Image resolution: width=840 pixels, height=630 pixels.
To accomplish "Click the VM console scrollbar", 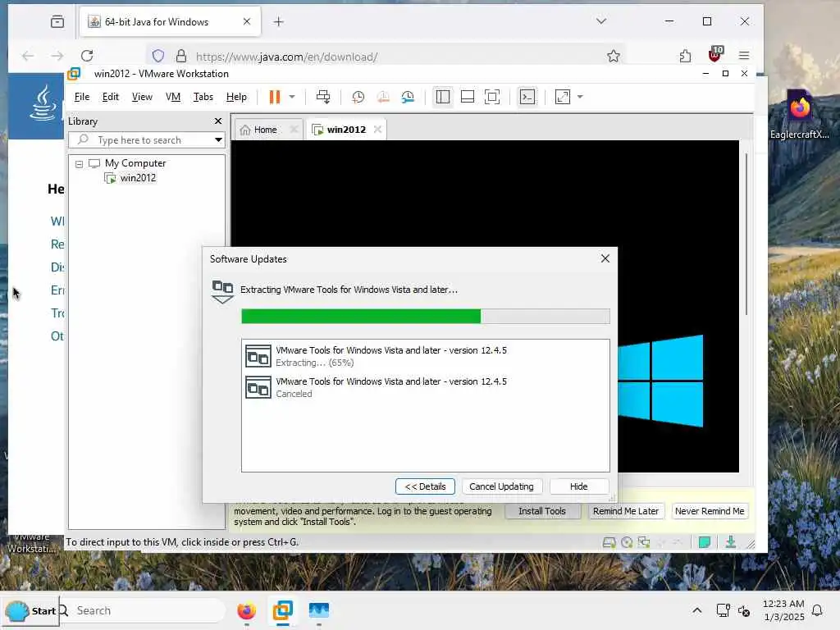I will point(746,234).
